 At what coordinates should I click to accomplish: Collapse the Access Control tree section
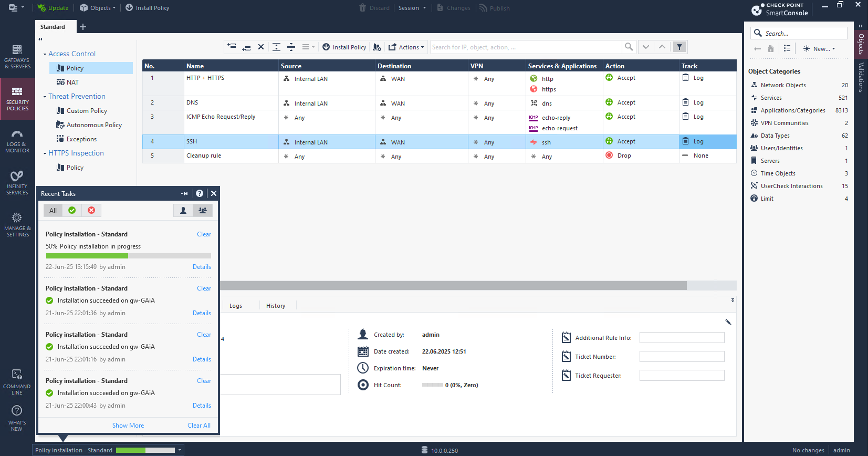(45, 54)
